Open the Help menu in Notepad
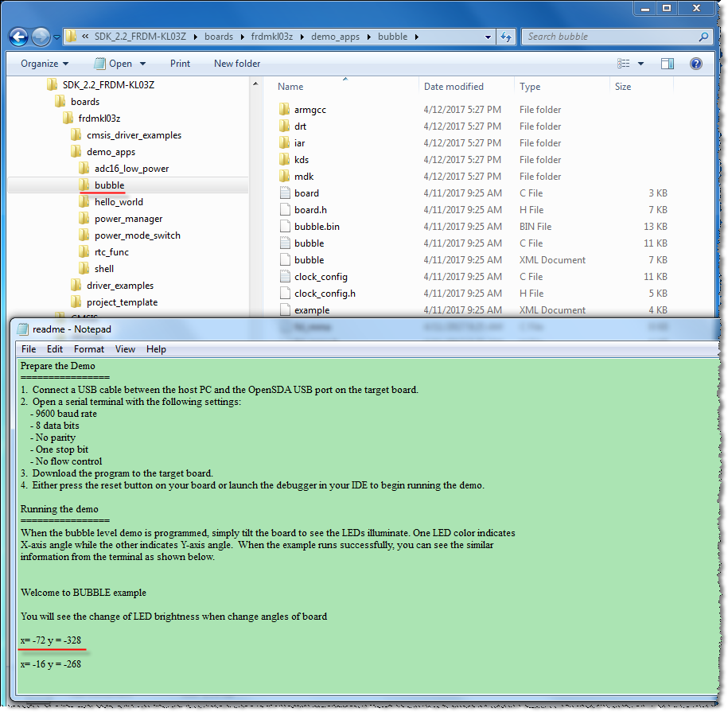 [156, 349]
